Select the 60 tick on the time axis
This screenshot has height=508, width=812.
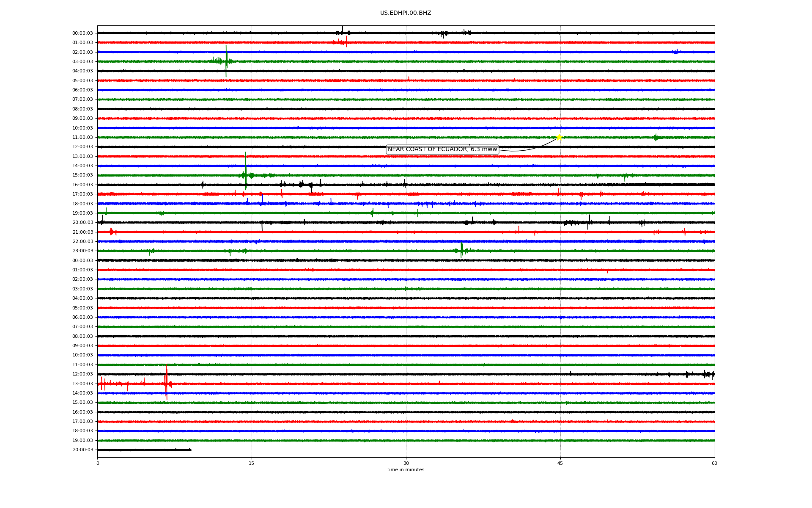click(714, 463)
